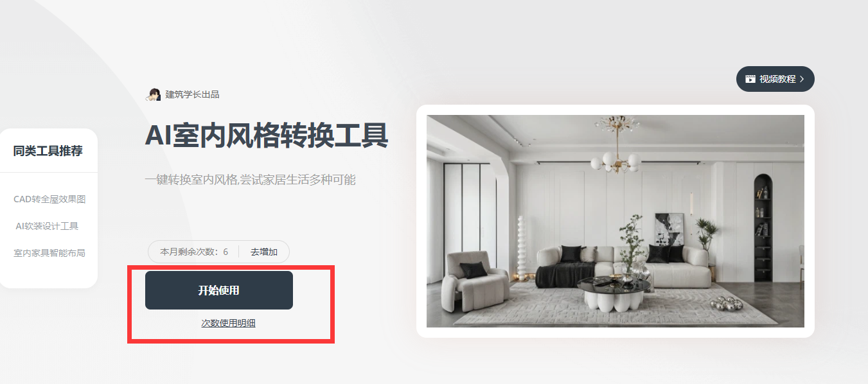Start the tool with 开始使用

(x=219, y=290)
